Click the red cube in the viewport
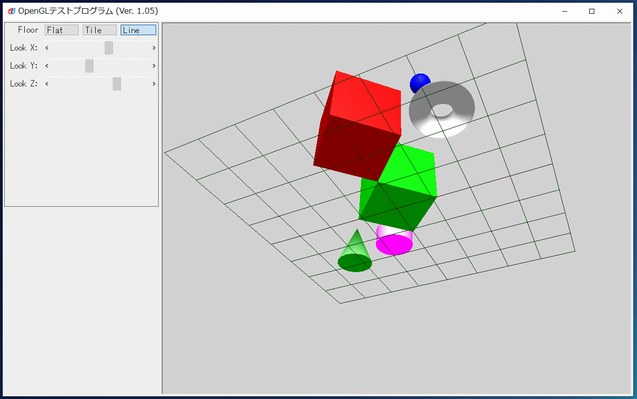This screenshot has height=399, width=637. (x=357, y=126)
